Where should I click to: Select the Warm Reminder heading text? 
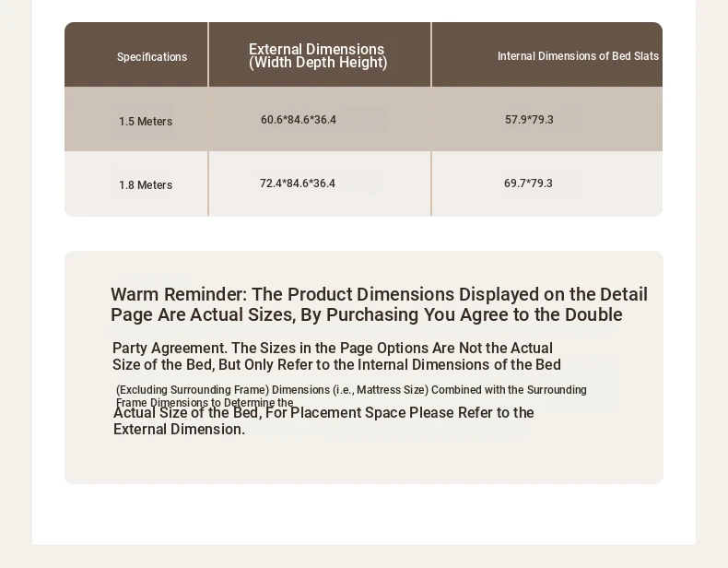[379, 304]
